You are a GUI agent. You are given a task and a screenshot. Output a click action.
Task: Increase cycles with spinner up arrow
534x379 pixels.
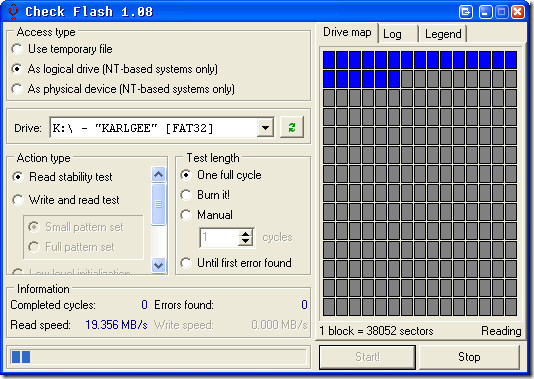(x=245, y=234)
